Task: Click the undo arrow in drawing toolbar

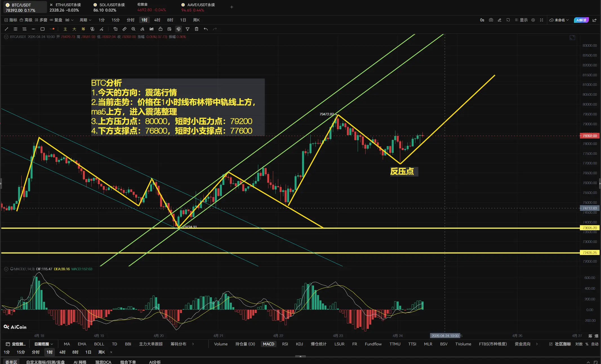Action: (x=206, y=29)
